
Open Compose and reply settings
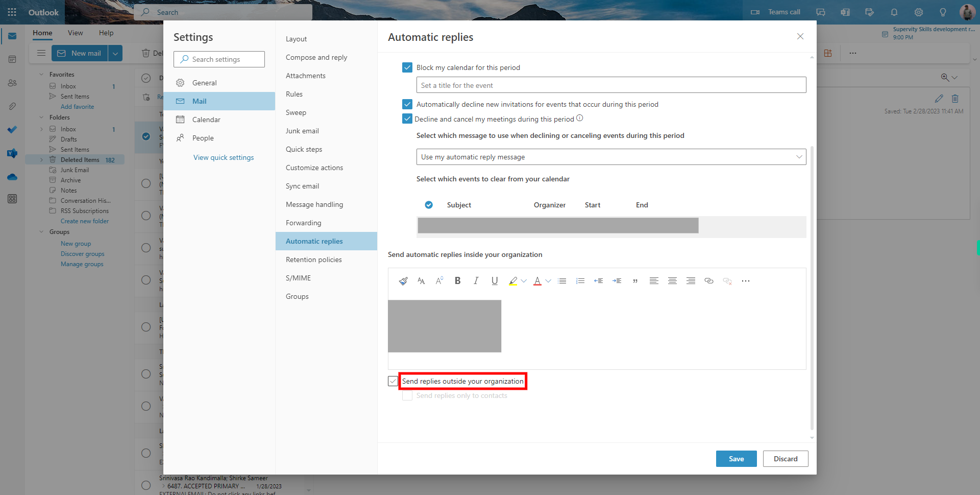tap(316, 57)
